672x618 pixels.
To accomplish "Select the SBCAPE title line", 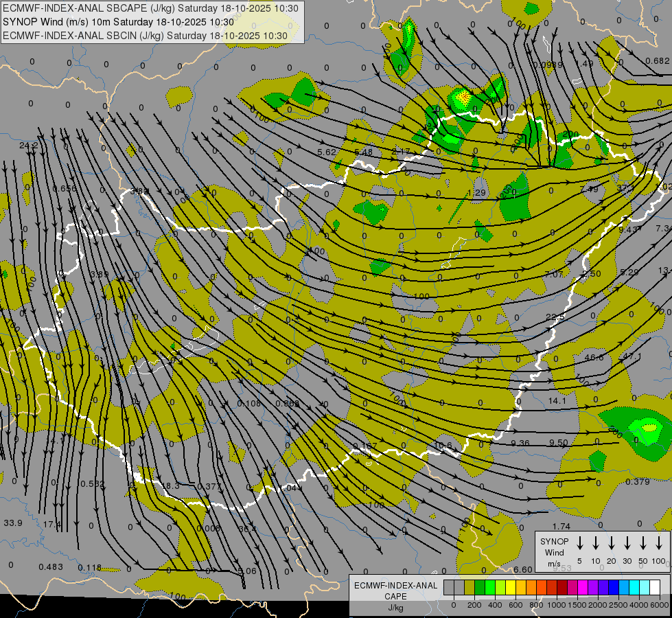I will 150,8.
